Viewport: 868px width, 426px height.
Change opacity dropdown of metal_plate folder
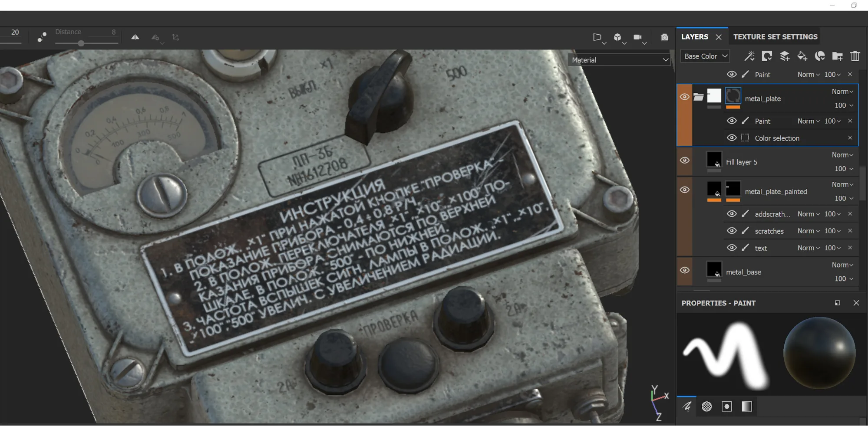(x=844, y=105)
